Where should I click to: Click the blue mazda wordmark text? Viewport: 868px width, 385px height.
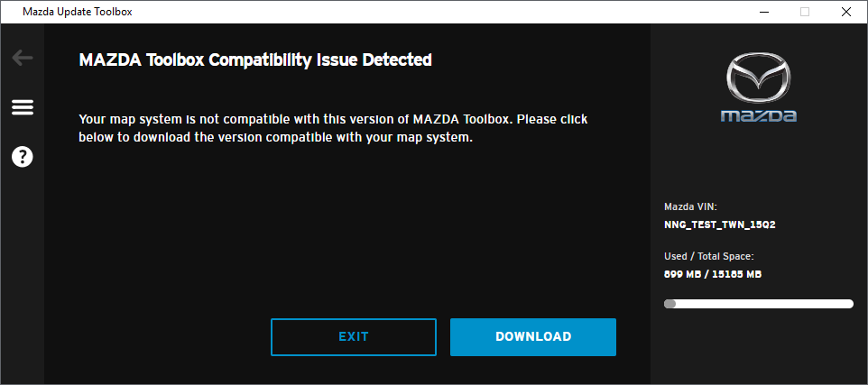click(x=759, y=115)
